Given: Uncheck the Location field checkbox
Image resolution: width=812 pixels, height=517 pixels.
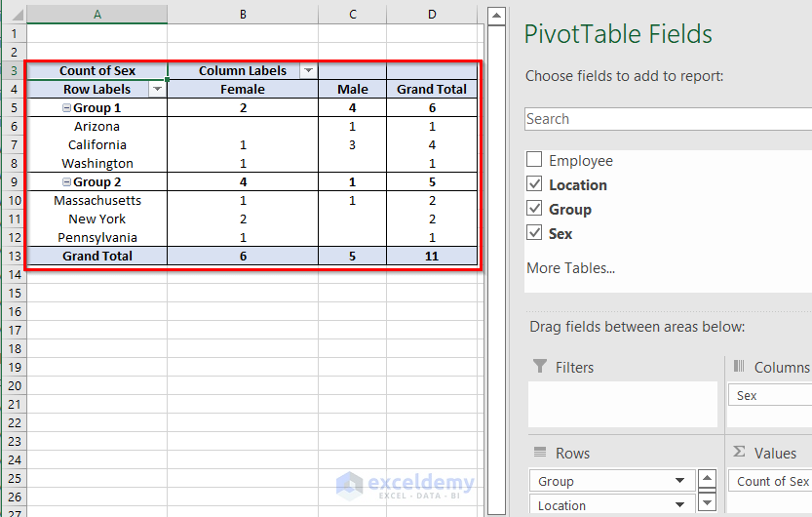Looking at the screenshot, I should point(534,183).
